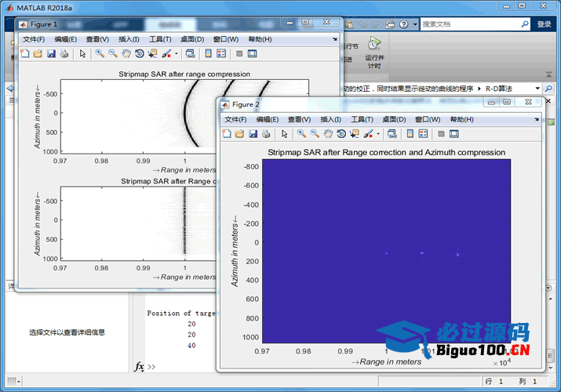Click New Figure icon in Figure 1 toolbar
561x392 pixels.
pyautogui.click(x=25, y=53)
